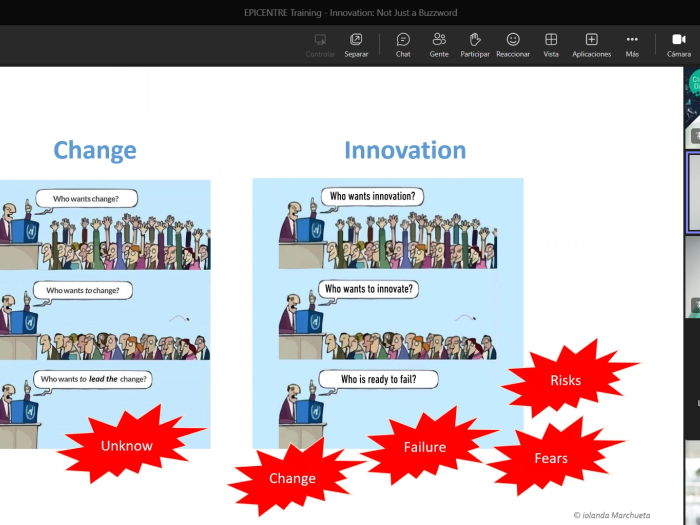Click the red "Failure" starburst
Screen dimensions: 700x525
(425, 447)
